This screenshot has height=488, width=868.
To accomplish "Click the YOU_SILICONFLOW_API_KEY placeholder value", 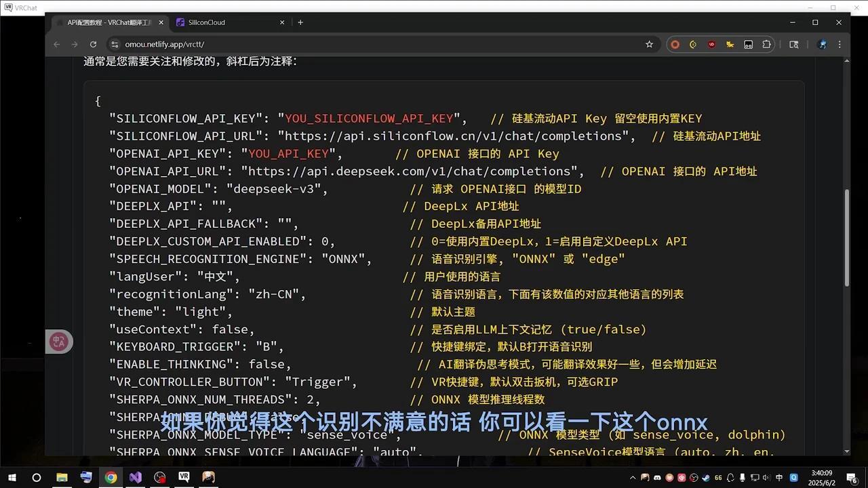I will (369, 119).
